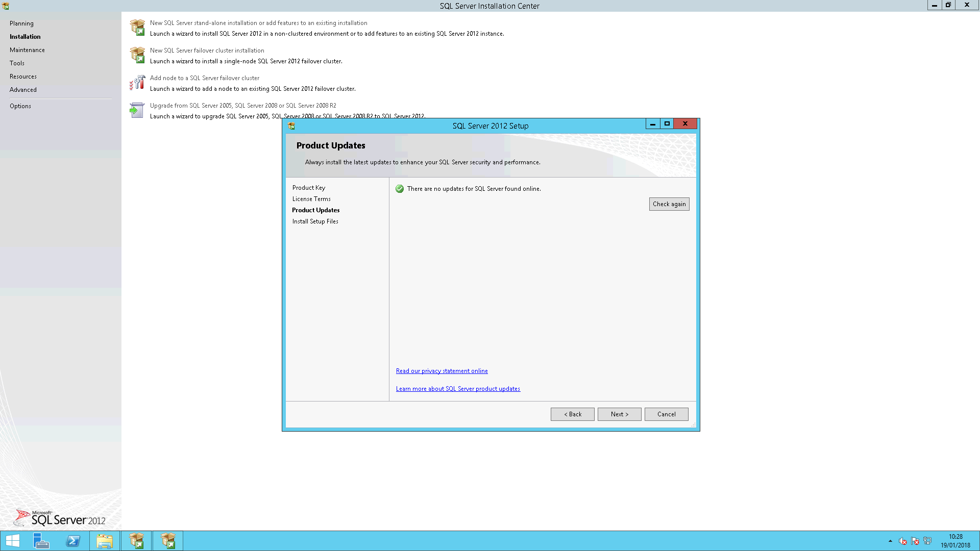Click the stand-alone installation box icon
This screenshot has width=980, height=551.
point(137,28)
